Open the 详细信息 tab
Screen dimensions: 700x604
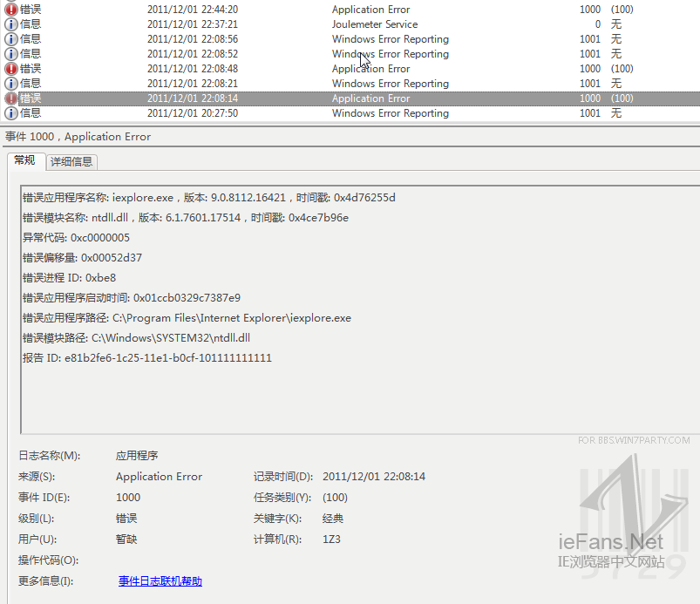point(71,161)
